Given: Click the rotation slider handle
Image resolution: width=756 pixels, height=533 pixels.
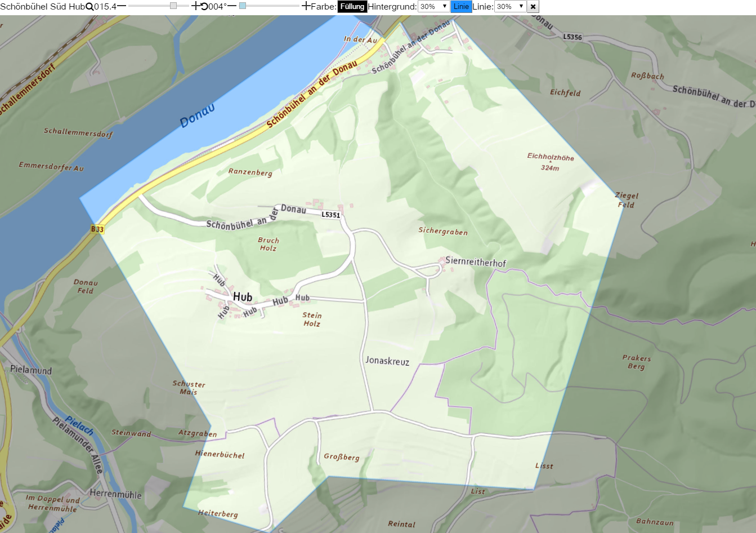Looking at the screenshot, I should (x=243, y=6).
